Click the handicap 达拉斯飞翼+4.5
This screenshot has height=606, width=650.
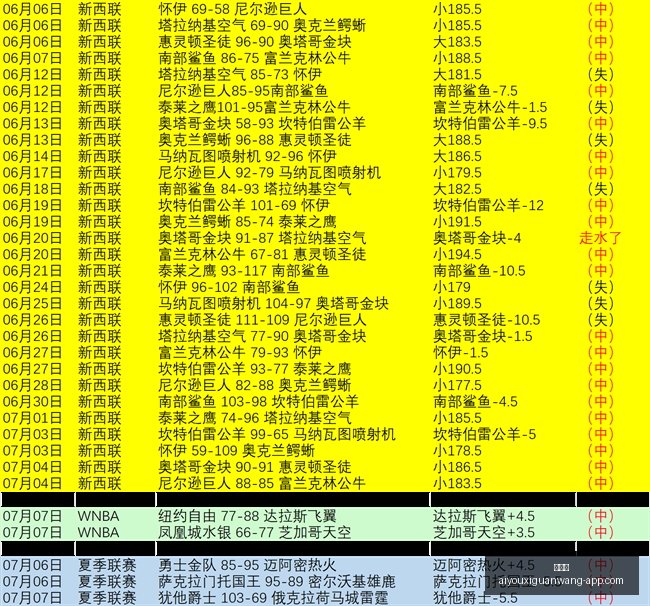pyautogui.click(x=484, y=516)
